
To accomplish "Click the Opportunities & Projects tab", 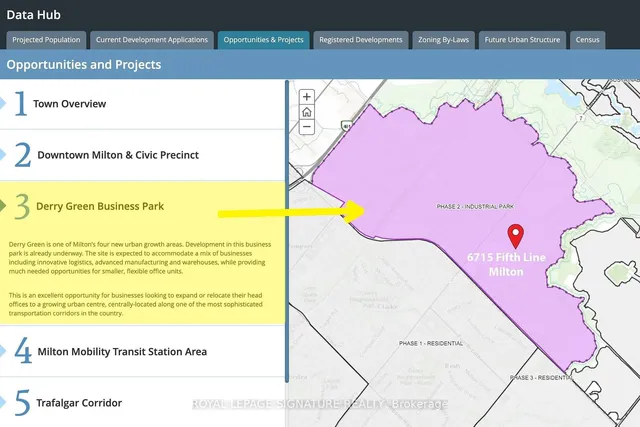I will pos(263,40).
